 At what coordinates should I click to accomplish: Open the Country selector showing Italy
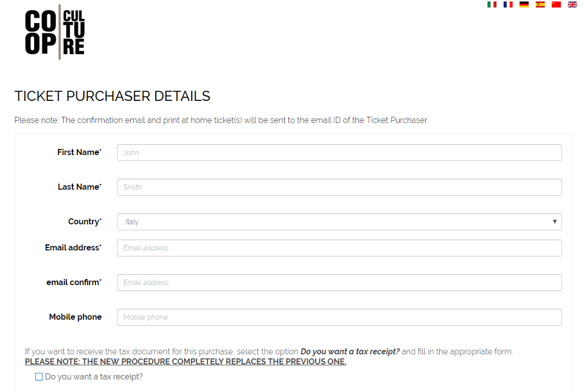click(x=339, y=222)
